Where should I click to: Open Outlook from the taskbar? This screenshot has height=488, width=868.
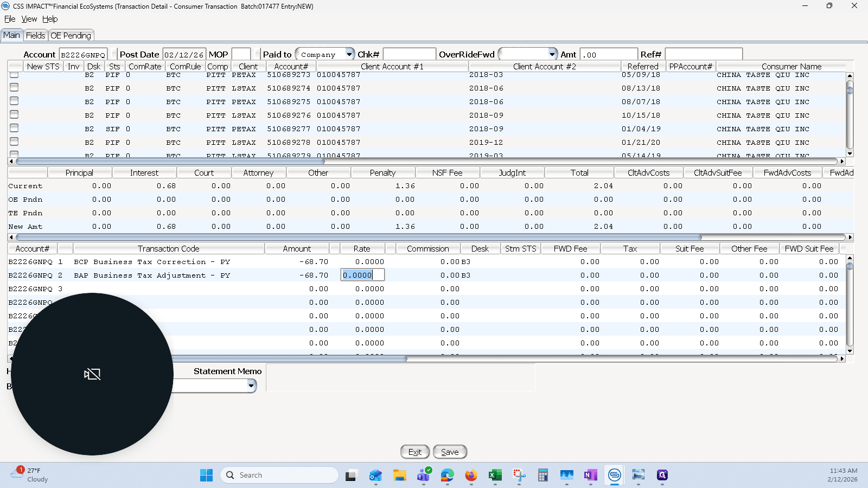tap(375, 476)
